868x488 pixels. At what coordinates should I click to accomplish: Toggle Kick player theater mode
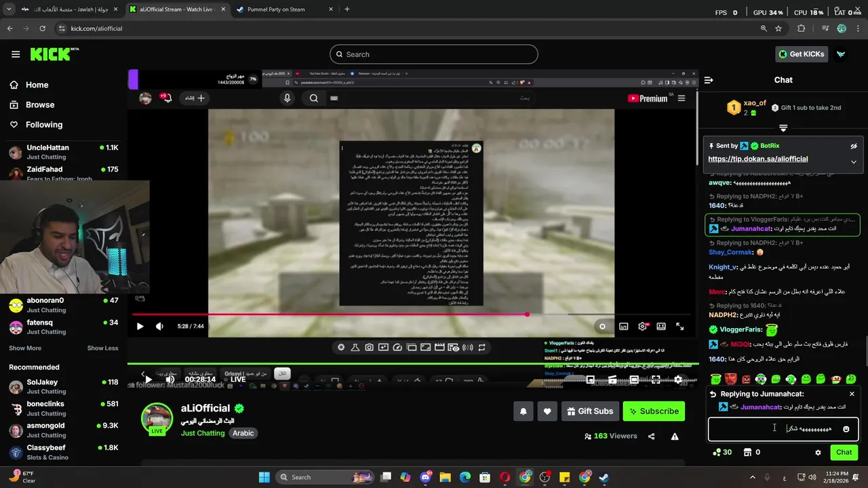coord(634,380)
